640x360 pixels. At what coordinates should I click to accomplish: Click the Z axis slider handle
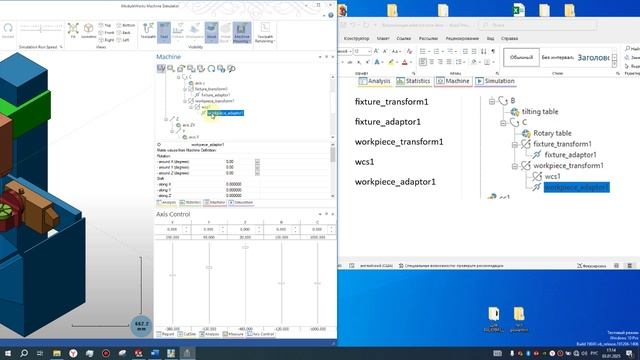click(245, 247)
